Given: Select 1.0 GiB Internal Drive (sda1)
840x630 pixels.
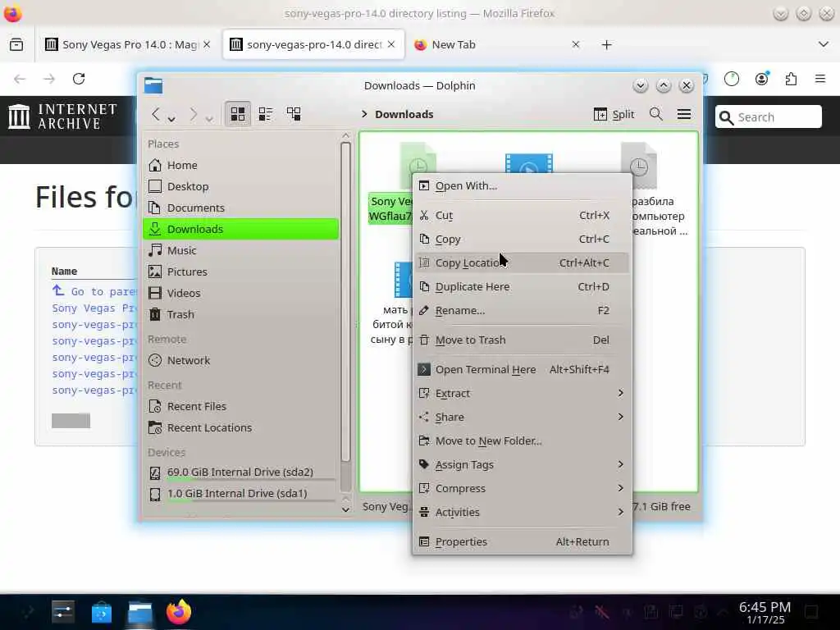Looking at the screenshot, I should [241, 493].
